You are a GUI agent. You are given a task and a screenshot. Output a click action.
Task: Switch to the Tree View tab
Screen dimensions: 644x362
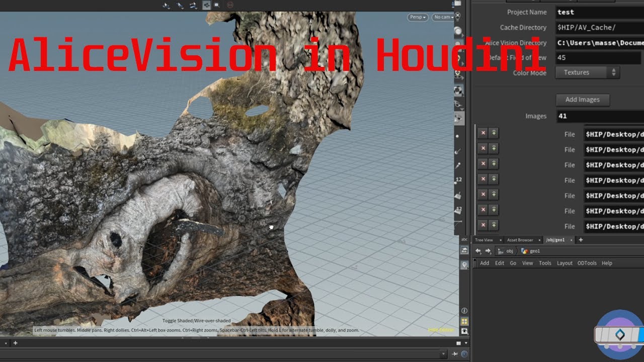484,240
